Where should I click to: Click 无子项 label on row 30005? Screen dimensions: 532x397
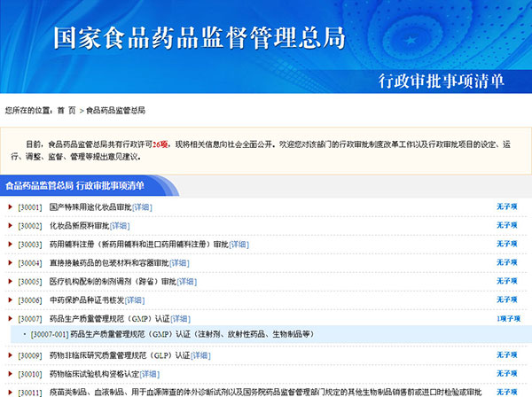coord(507,282)
